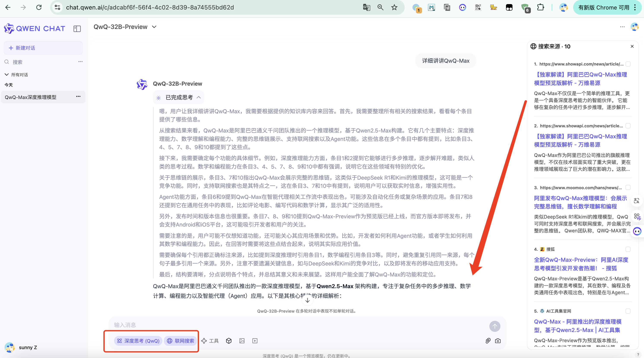The image size is (644, 358).
Task: Click the image generation icon
Action: click(x=242, y=340)
